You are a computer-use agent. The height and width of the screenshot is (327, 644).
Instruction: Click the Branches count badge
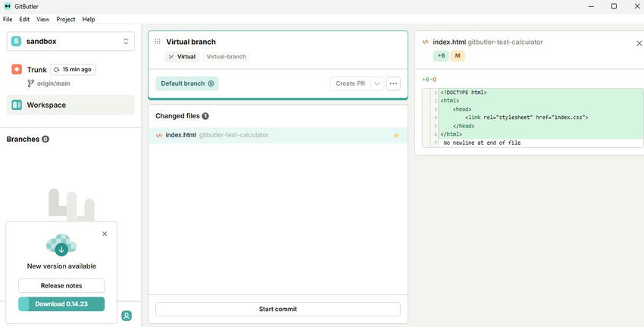(45, 139)
